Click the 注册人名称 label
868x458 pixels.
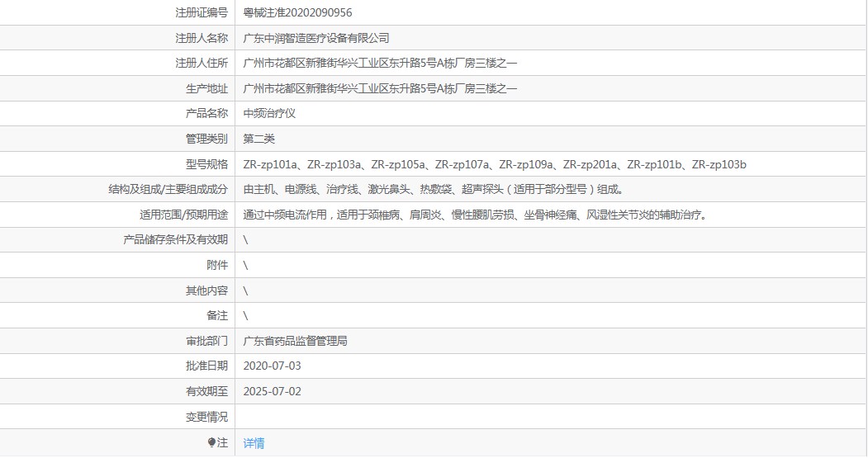[x=202, y=38]
